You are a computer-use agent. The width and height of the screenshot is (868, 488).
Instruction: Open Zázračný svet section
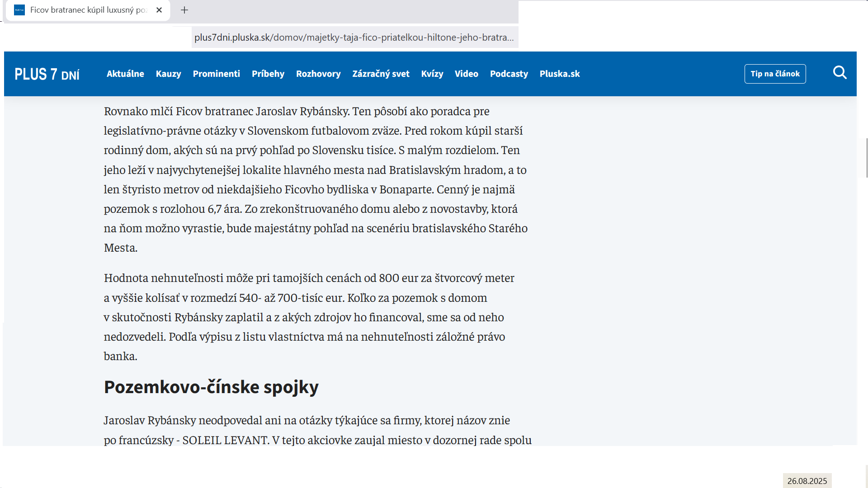[381, 74]
